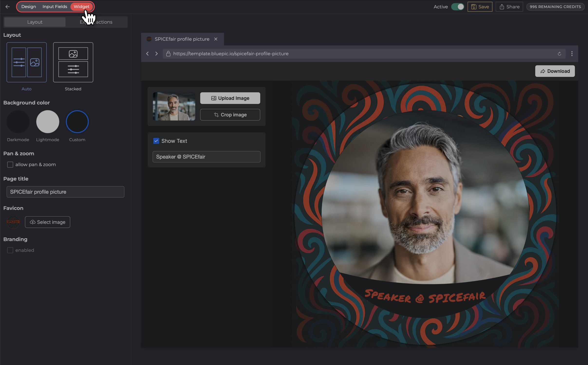Select the Auto layout icon
This screenshot has width=588, height=365.
click(27, 62)
